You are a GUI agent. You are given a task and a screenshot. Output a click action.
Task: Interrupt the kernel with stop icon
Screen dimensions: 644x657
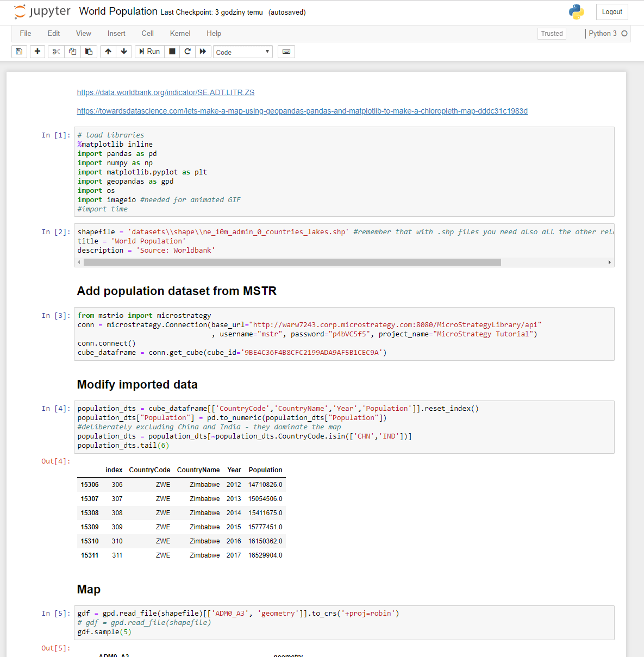172,52
